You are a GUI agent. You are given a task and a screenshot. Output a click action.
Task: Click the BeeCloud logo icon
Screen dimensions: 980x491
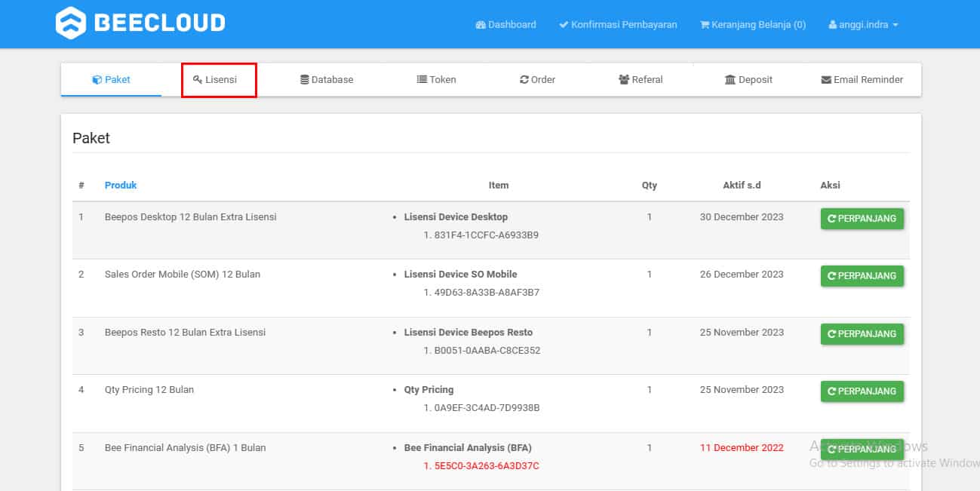click(x=71, y=23)
